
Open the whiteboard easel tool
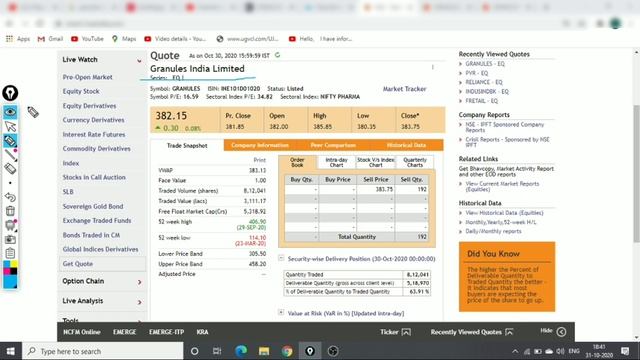pyautogui.click(x=10, y=225)
